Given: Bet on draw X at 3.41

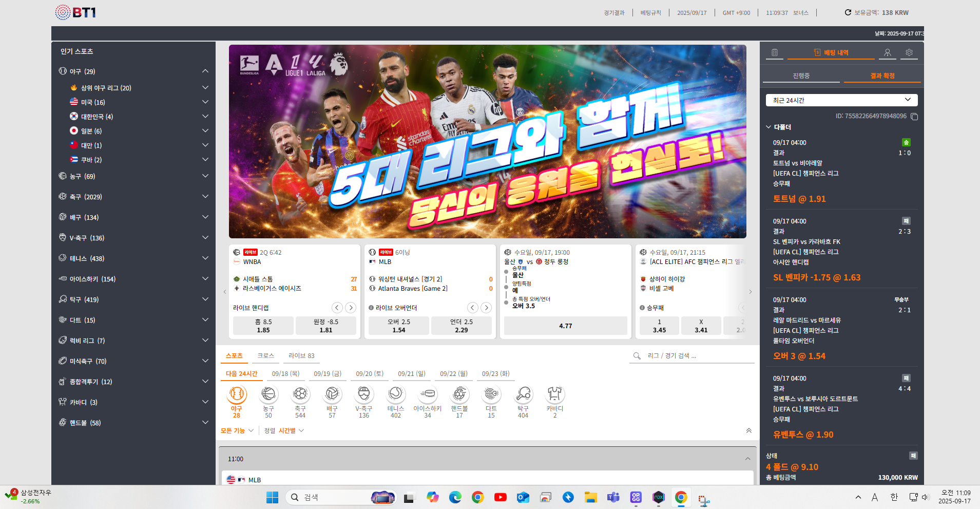Looking at the screenshot, I should pos(701,326).
